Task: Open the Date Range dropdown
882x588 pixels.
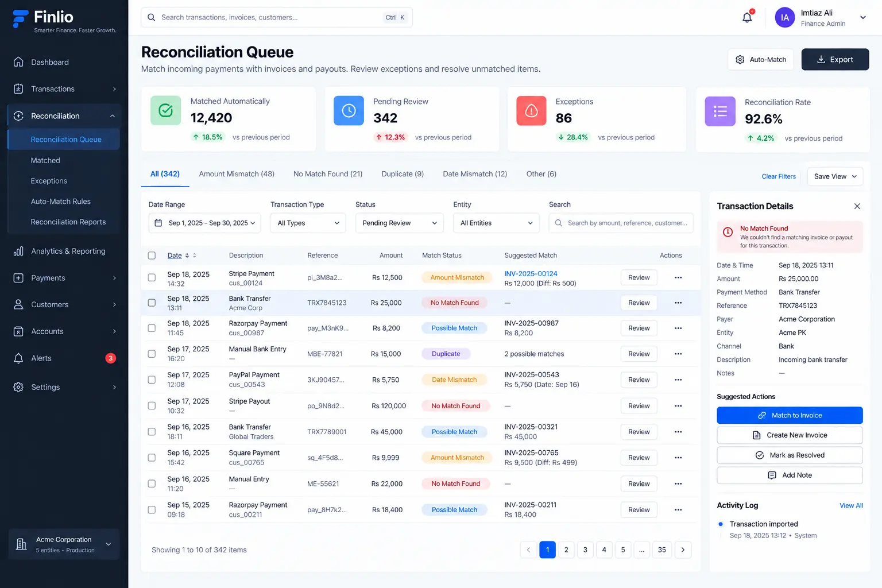Action: (x=205, y=223)
